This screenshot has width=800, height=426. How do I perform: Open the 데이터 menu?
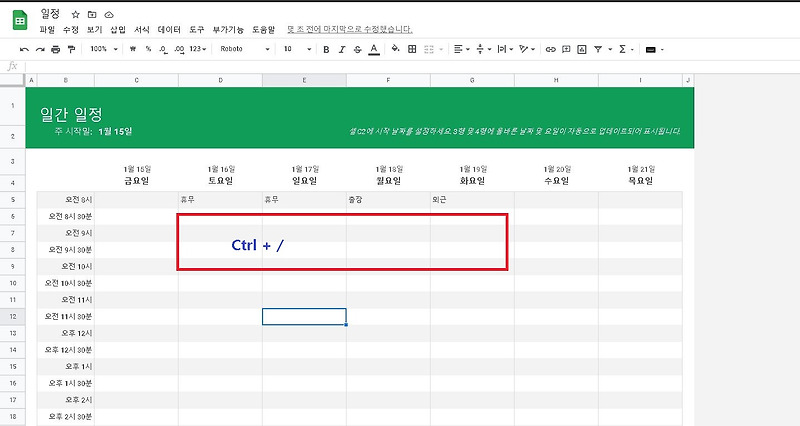[x=169, y=30]
